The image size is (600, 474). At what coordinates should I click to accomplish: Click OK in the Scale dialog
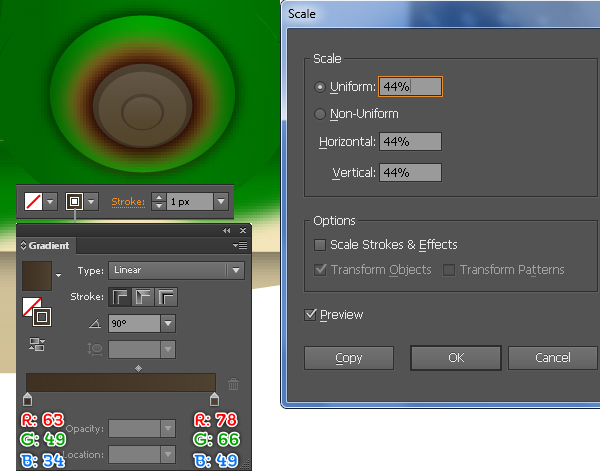456,358
